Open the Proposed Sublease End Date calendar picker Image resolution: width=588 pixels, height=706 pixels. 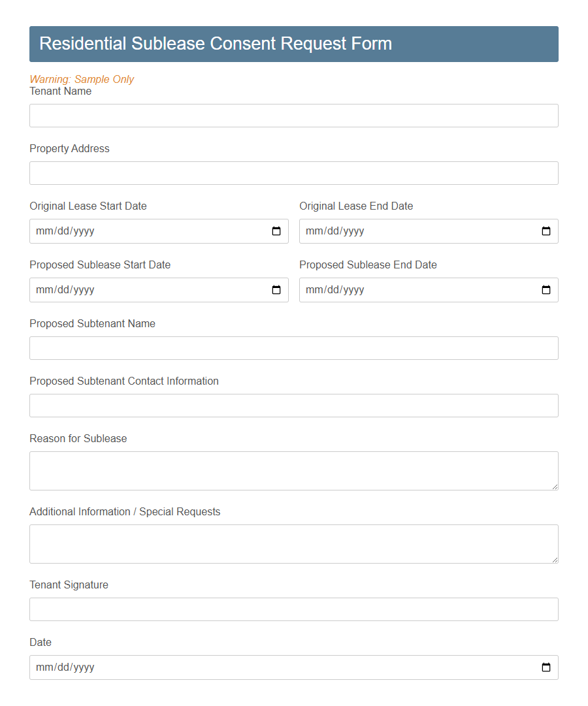(546, 289)
